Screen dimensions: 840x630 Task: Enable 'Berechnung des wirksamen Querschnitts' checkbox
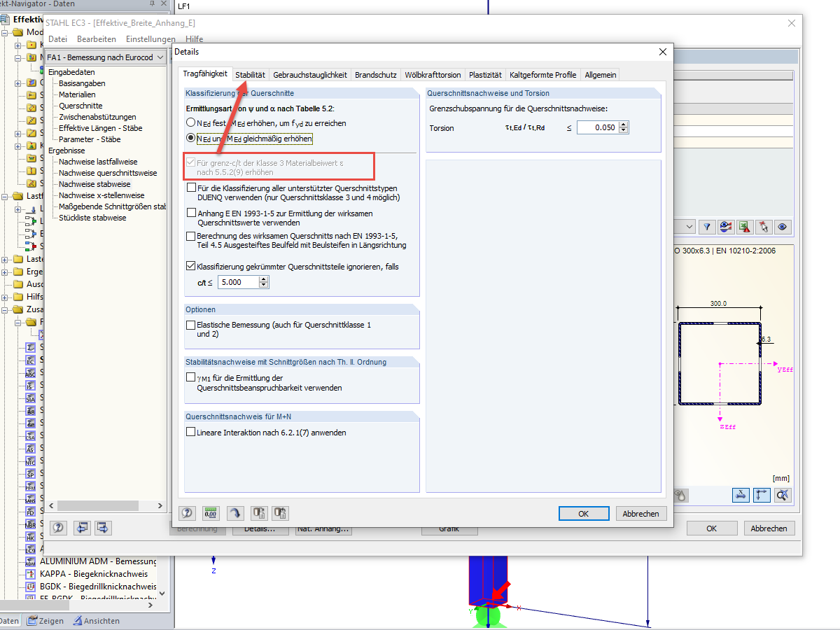[x=191, y=237]
